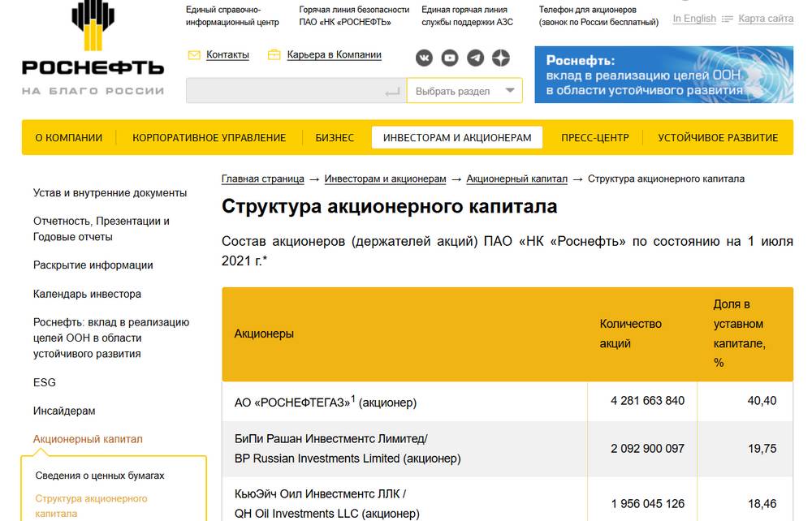
Task: Go to Главная страница breadcrumb
Action: [262, 179]
